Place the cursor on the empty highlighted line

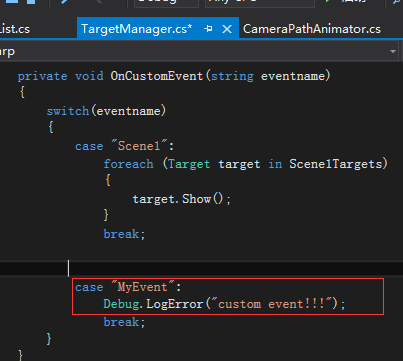point(201,268)
